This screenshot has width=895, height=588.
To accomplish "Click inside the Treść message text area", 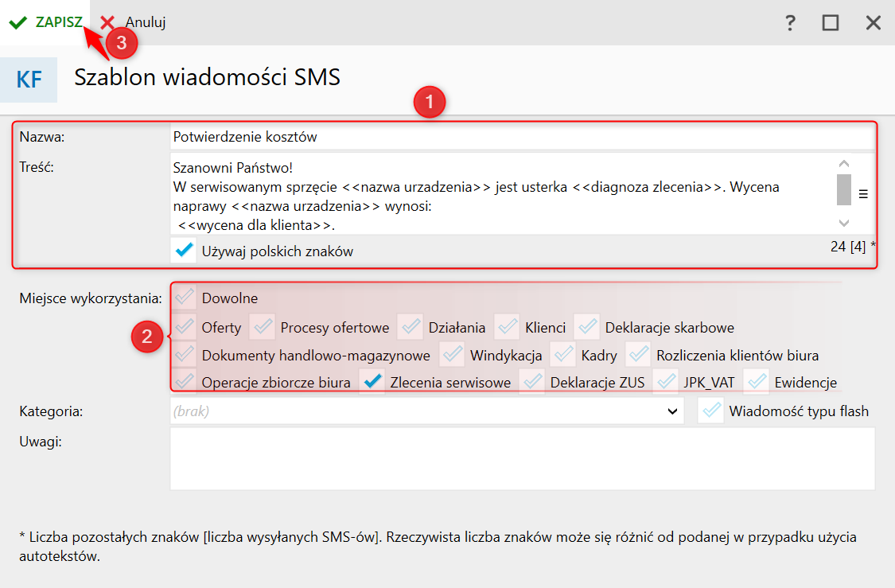I will [502, 194].
